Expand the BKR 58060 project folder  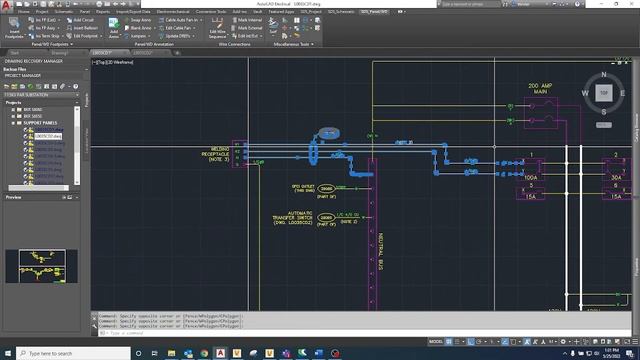pyautogui.click(x=13, y=109)
